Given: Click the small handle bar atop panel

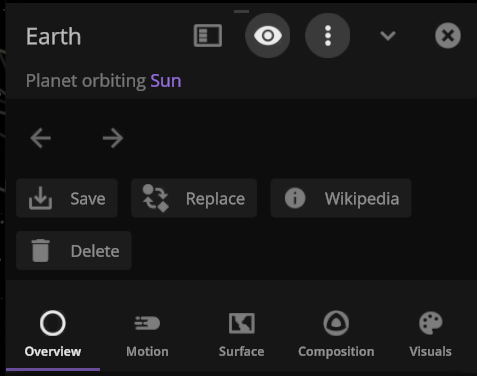Looking at the screenshot, I should pos(241,11).
